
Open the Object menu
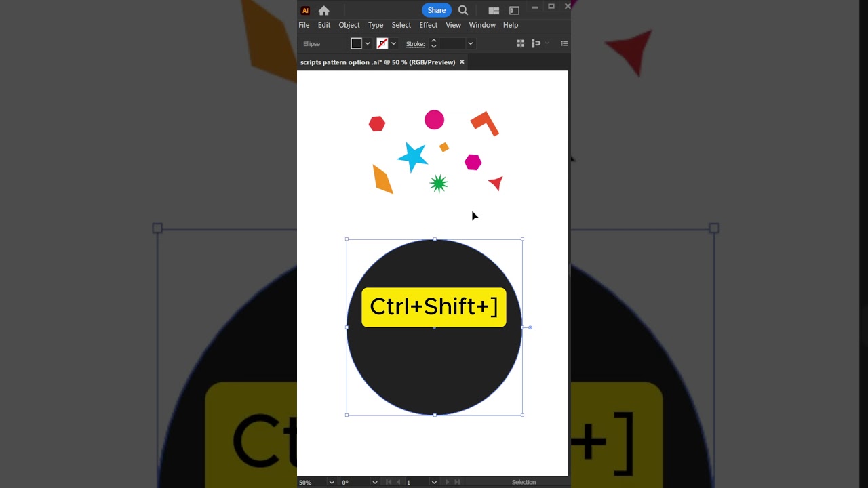(349, 25)
